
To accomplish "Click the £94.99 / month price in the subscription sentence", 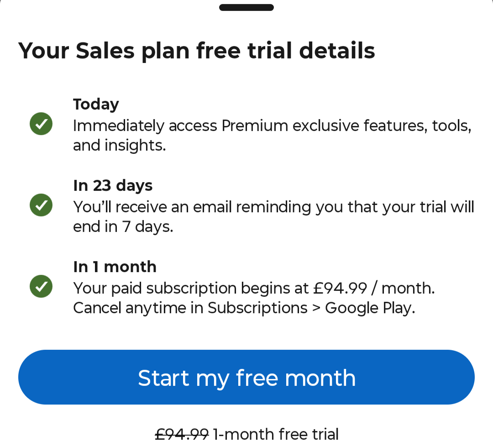I will click(x=373, y=288).
